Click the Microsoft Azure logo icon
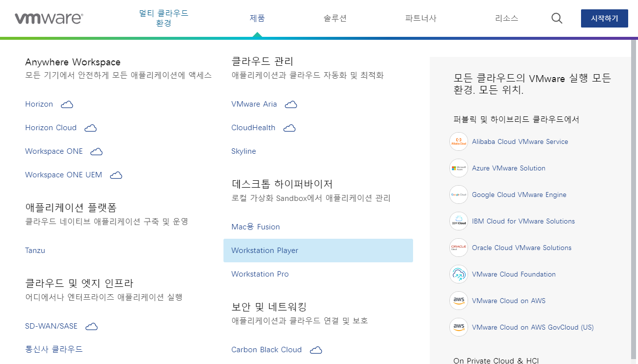 tap(459, 168)
